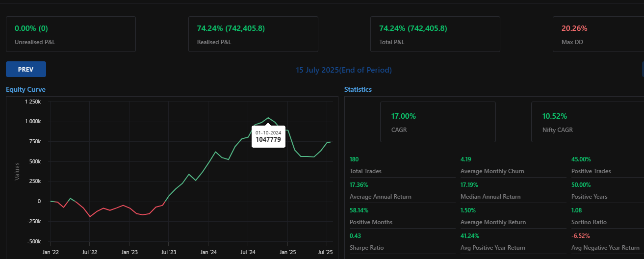
Task: Click the equity curve tooltip 1047779
Action: pos(268,136)
